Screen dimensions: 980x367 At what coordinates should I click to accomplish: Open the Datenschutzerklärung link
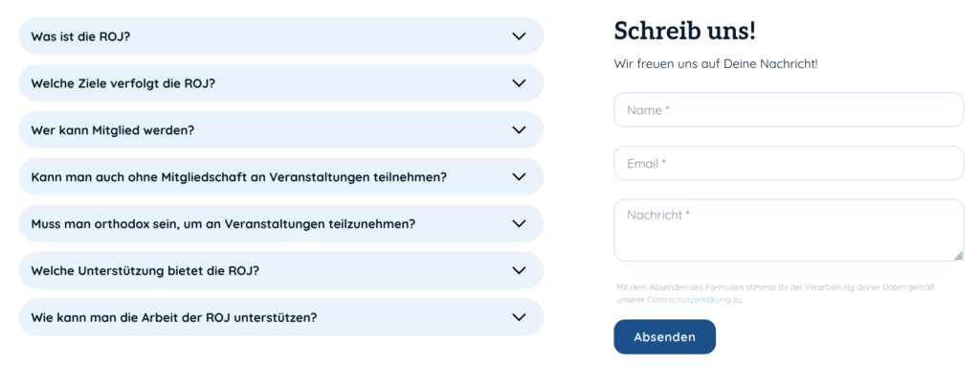[x=689, y=300]
